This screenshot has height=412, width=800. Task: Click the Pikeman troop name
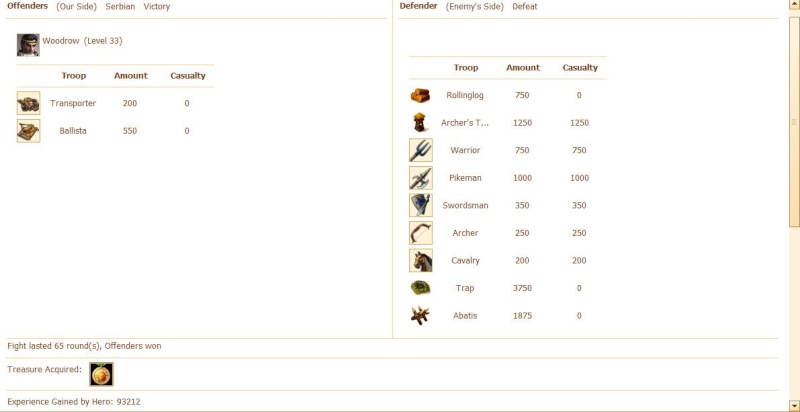tap(465, 178)
